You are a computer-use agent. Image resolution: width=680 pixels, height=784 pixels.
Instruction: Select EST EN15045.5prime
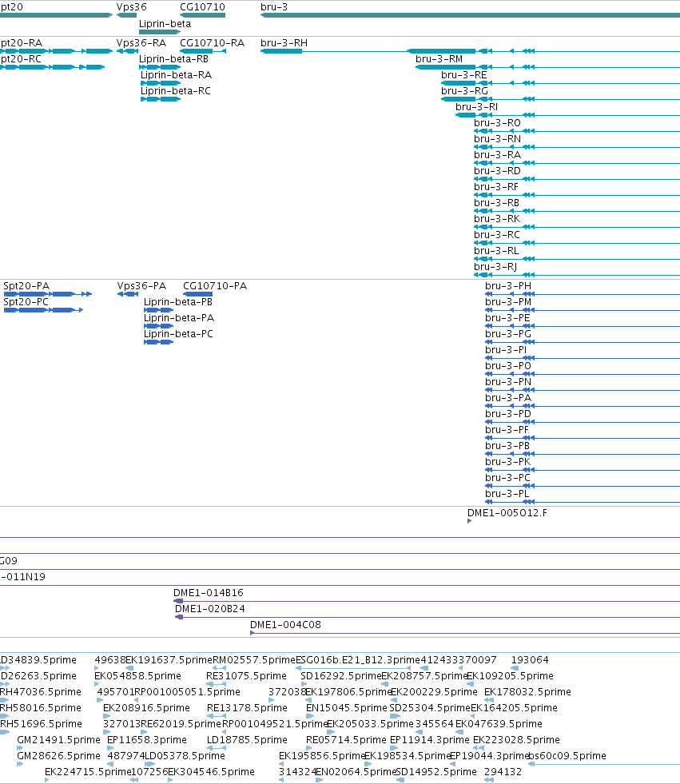click(x=347, y=708)
